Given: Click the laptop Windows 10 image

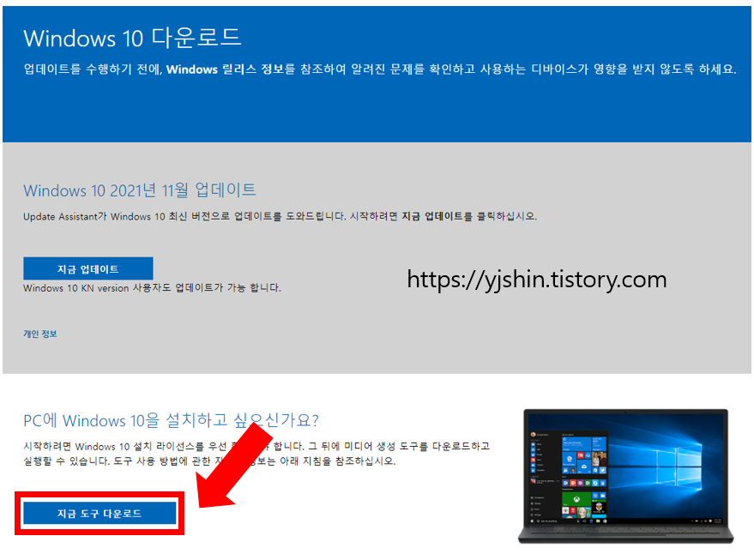Looking at the screenshot, I should pos(625,476).
